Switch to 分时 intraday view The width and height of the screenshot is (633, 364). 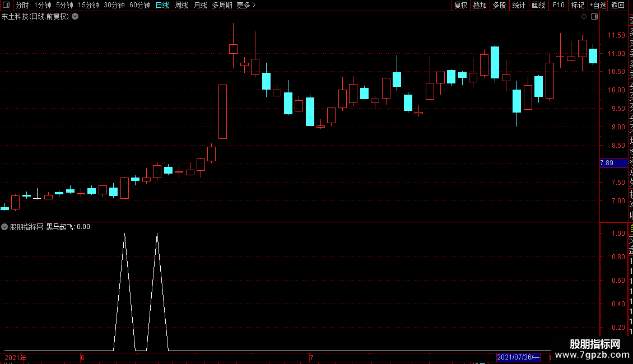[x=22, y=5]
